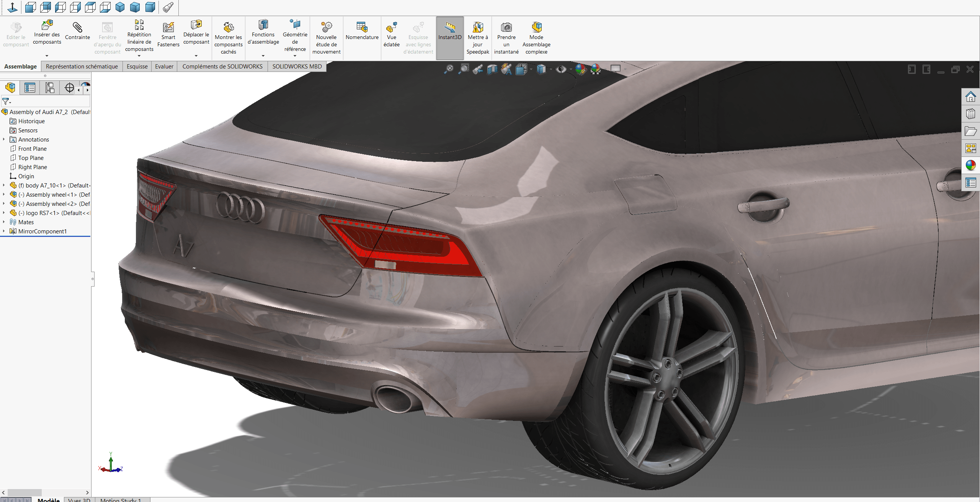Open the View Palette task pane icon

(x=970, y=148)
